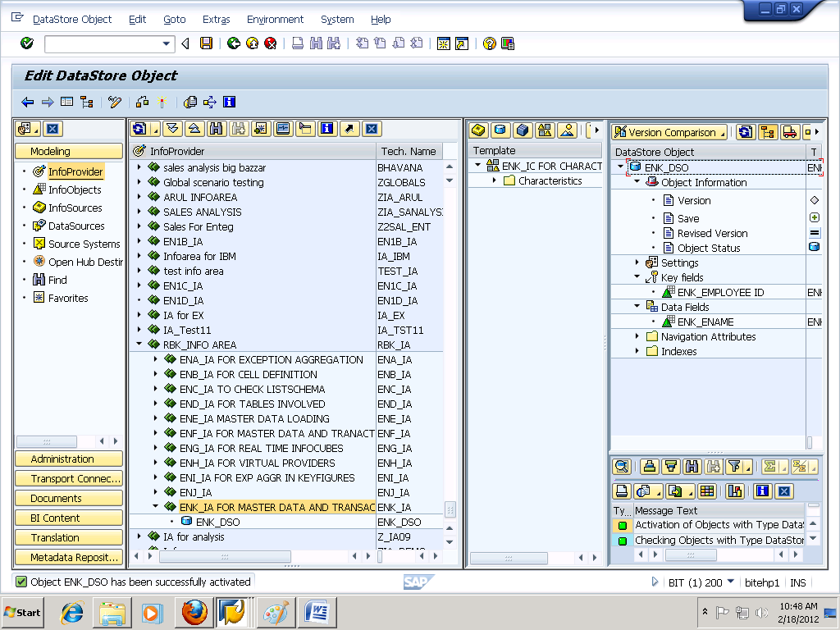Open the Edit menu
Viewport: 840px width, 630px height.
click(137, 20)
